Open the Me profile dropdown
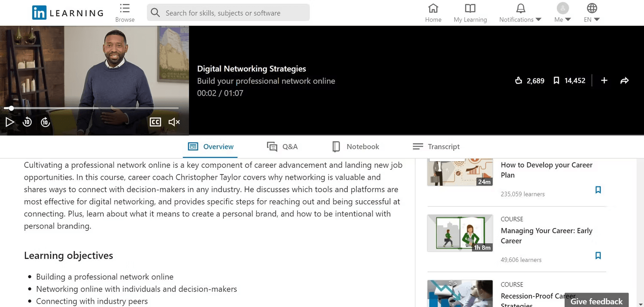Viewport: 644px width, 307px height. (562, 13)
